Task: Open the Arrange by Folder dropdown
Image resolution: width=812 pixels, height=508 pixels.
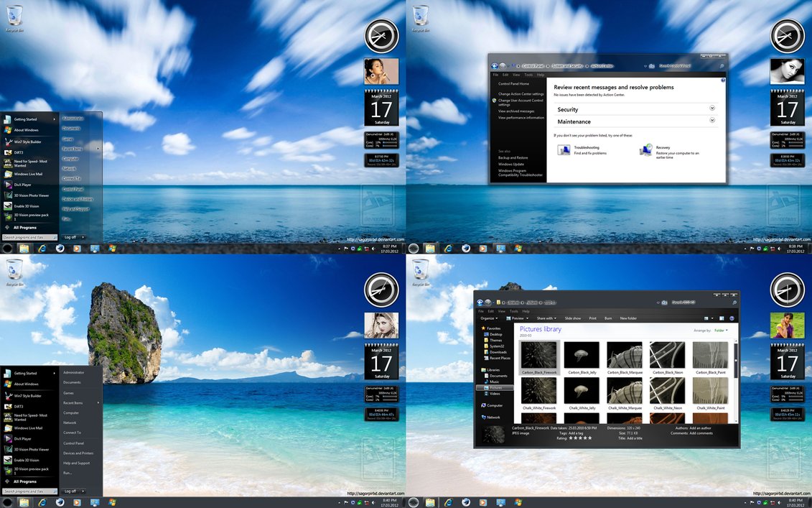Action: (721, 331)
